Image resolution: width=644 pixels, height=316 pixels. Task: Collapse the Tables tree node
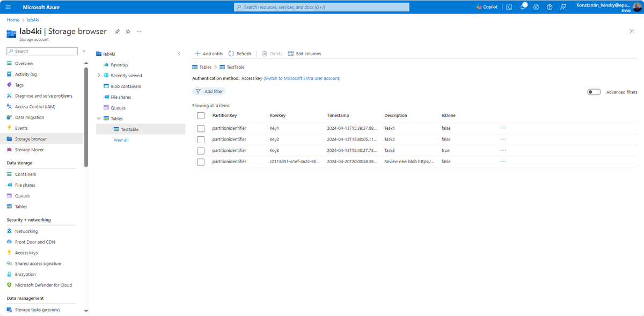point(99,119)
